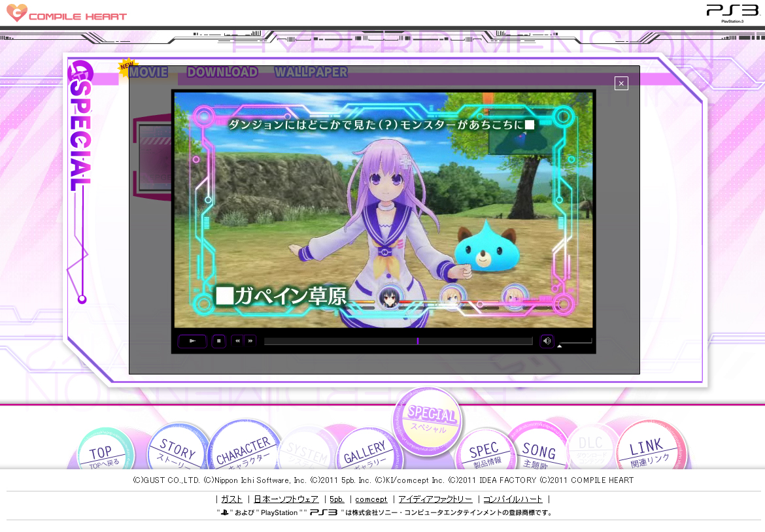Viewport: 765px width, 532px height.
Task: Follow the アイディアファクトリー footer link
Action: coord(435,499)
